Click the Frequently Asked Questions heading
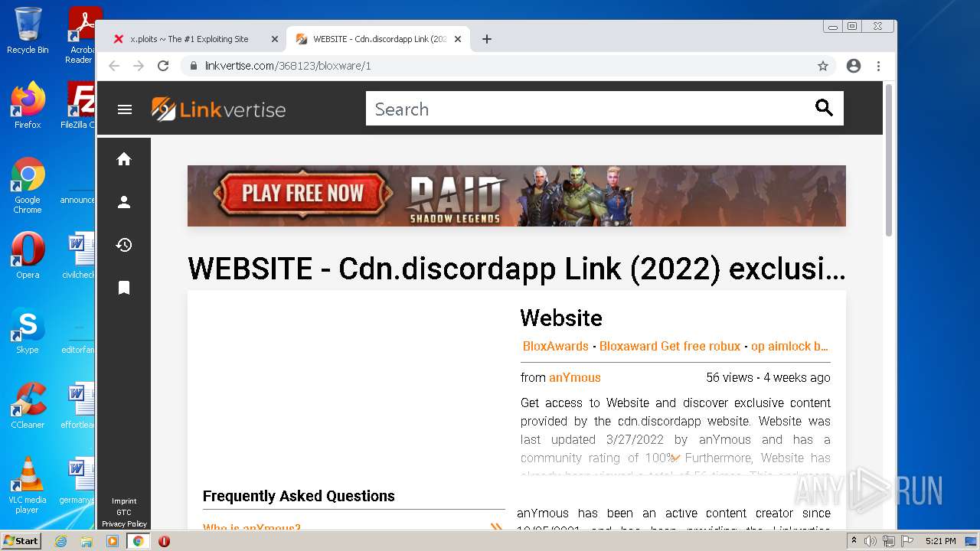Viewport: 980px width, 551px height. point(299,496)
